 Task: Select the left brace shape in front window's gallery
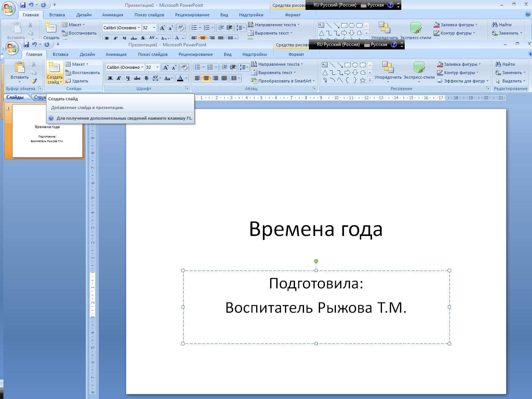347,80
